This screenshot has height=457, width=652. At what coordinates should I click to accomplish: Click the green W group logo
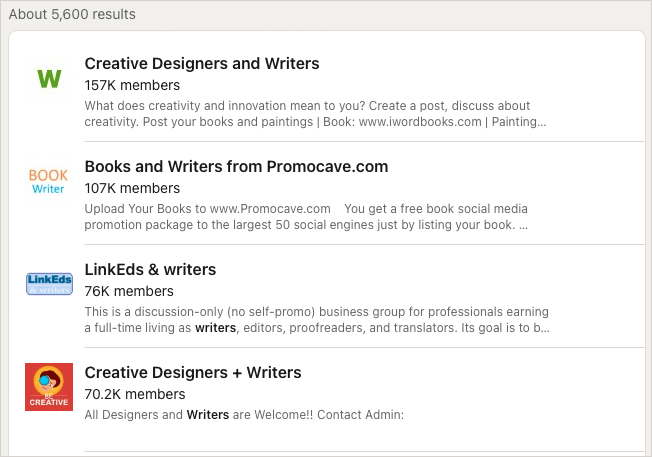point(48,78)
